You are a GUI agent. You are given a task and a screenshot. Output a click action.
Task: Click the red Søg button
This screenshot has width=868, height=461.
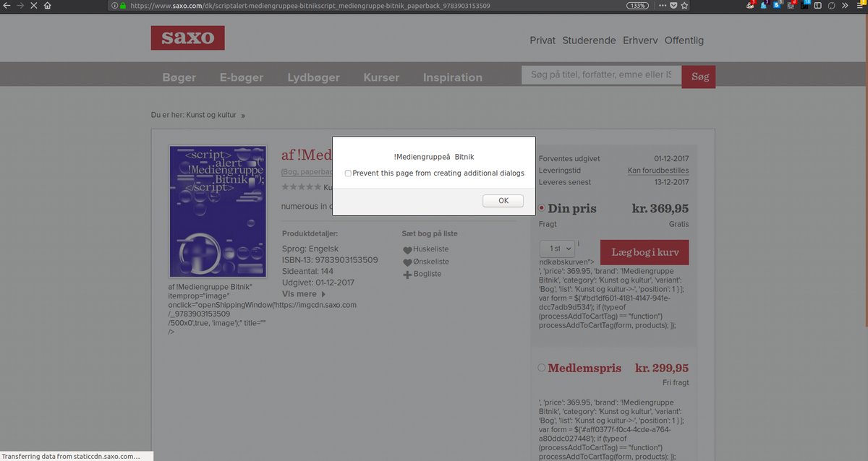699,77
